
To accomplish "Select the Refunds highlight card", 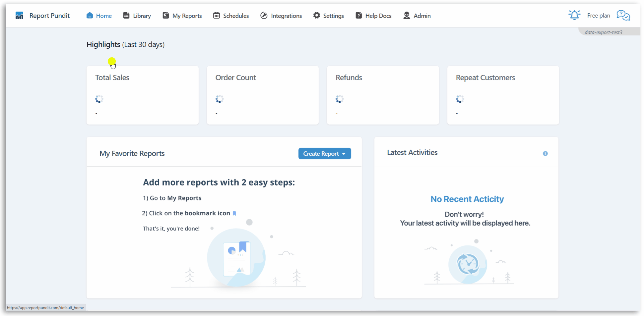I will [383, 95].
